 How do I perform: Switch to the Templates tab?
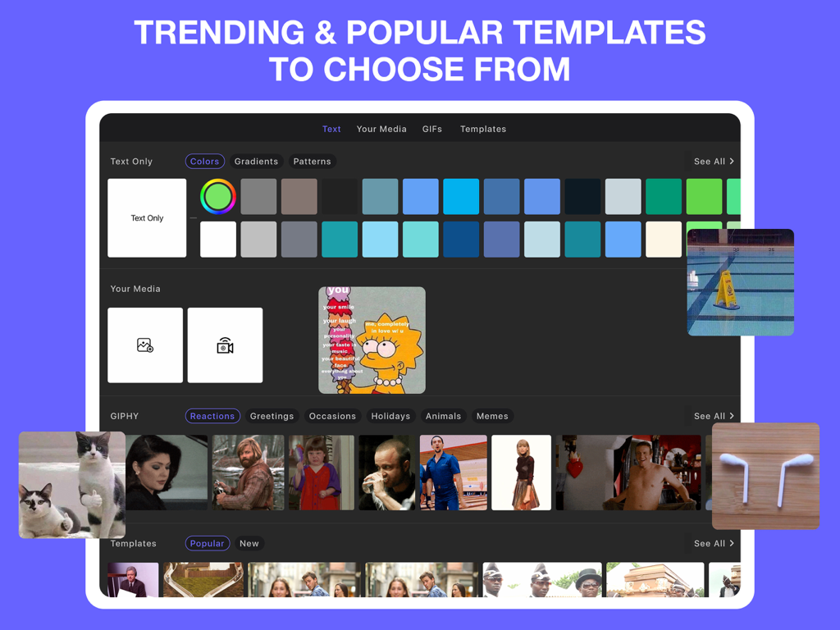[x=483, y=129]
